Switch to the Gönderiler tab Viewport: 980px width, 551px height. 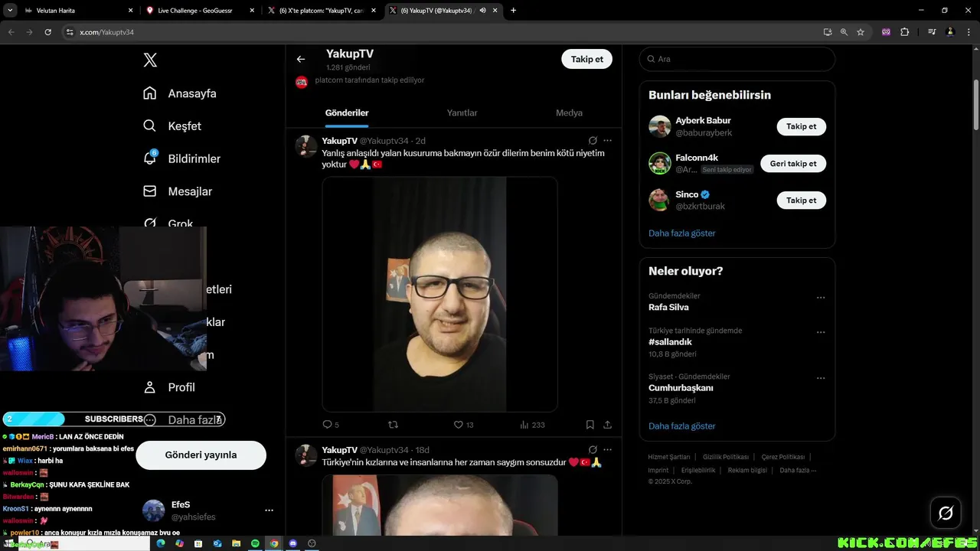pos(347,112)
